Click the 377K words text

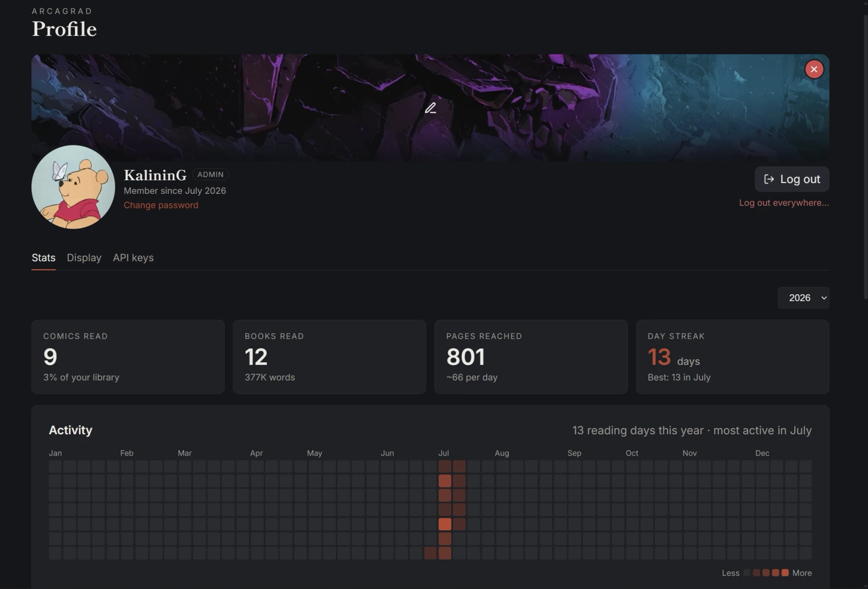click(x=270, y=377)
